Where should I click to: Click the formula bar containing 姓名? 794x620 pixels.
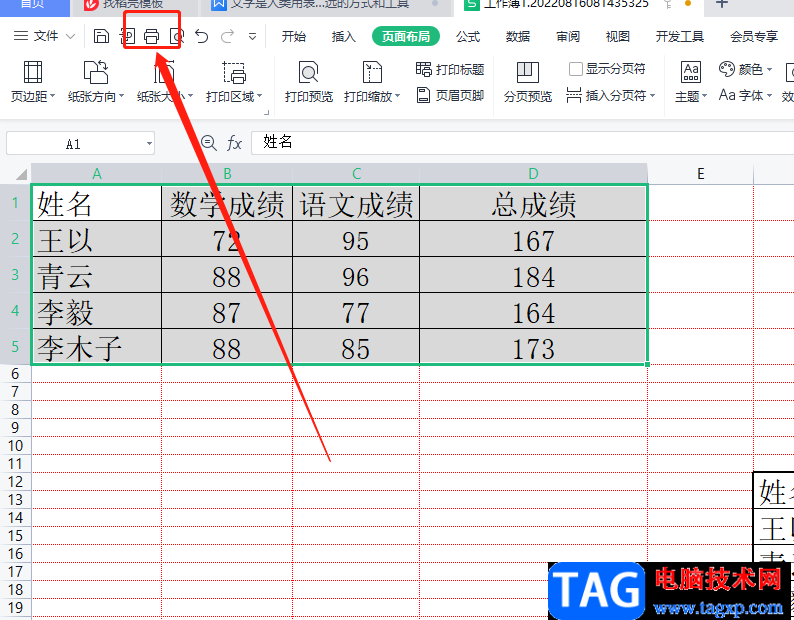[x=523, y=143]
